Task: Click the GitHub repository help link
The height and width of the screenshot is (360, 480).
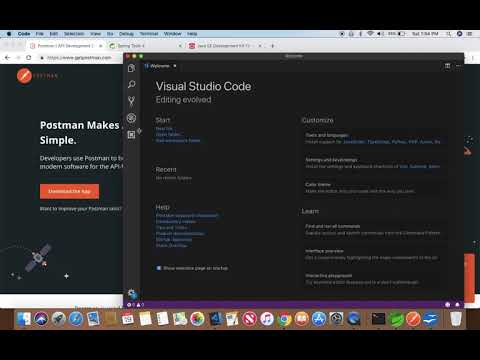Action: (x=174, y=239)
